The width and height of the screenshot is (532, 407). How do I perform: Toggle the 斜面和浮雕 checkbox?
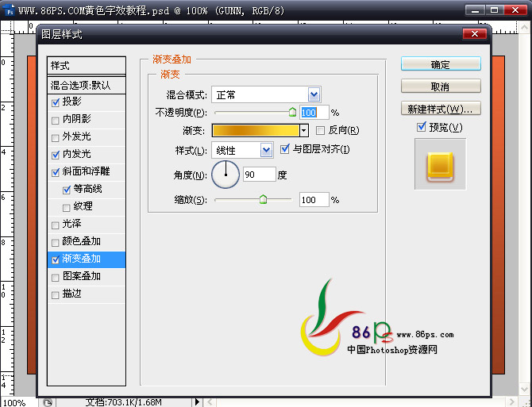(x=56, y=172)
